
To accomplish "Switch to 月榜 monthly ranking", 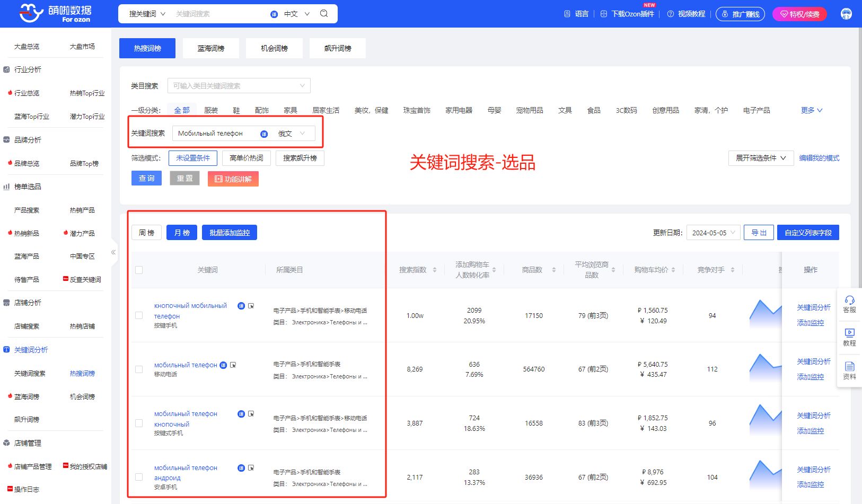I will click(x=182, y=233).
